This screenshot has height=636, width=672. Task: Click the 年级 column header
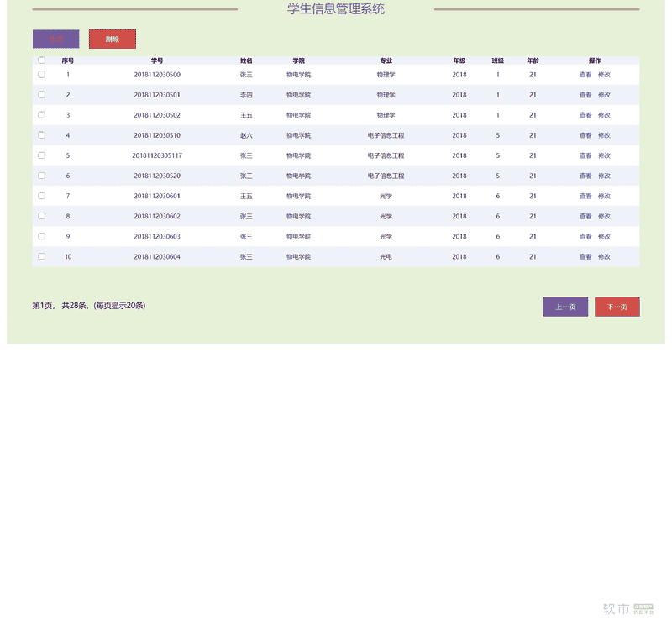pos(459,60)
